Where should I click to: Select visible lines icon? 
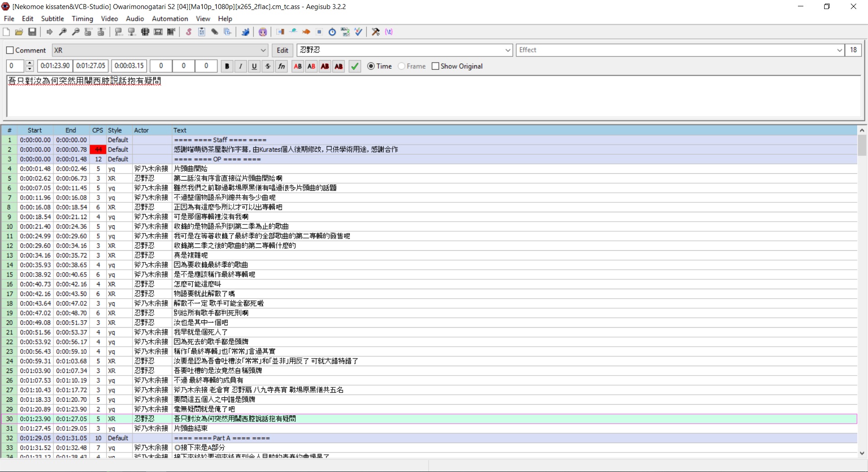coord(145,32)
